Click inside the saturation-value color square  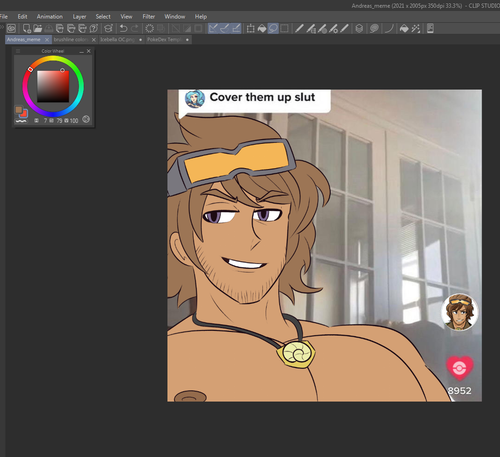pos(53,86)
